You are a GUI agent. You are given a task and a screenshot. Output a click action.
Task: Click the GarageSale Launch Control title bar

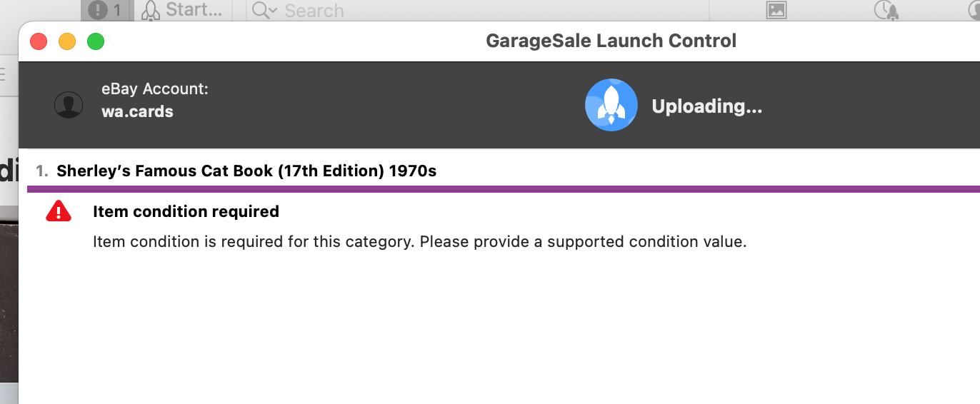click(611, 41)
